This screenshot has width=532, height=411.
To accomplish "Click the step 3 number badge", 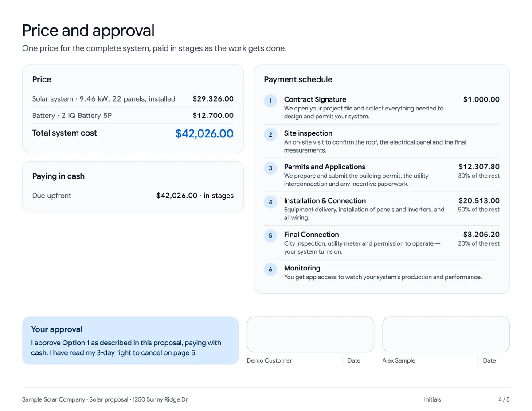I will point(270,168).
